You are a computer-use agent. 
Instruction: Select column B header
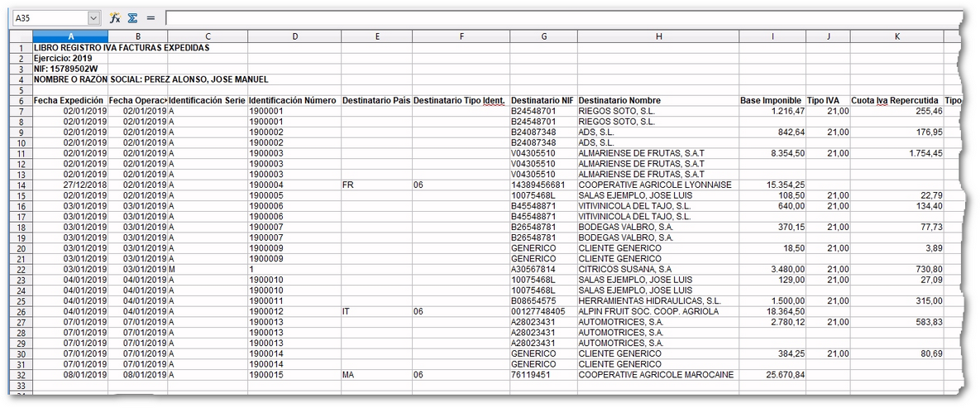point(138,37)
